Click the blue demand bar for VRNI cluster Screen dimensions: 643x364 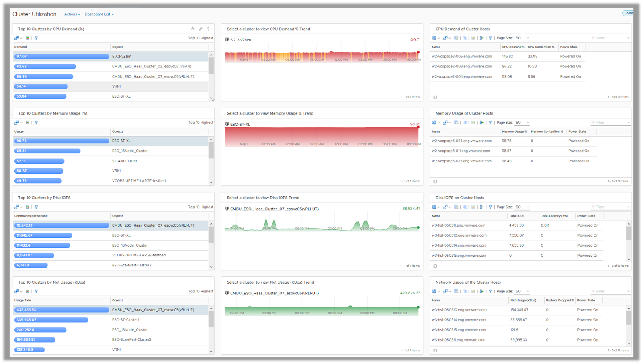[40, 86]
